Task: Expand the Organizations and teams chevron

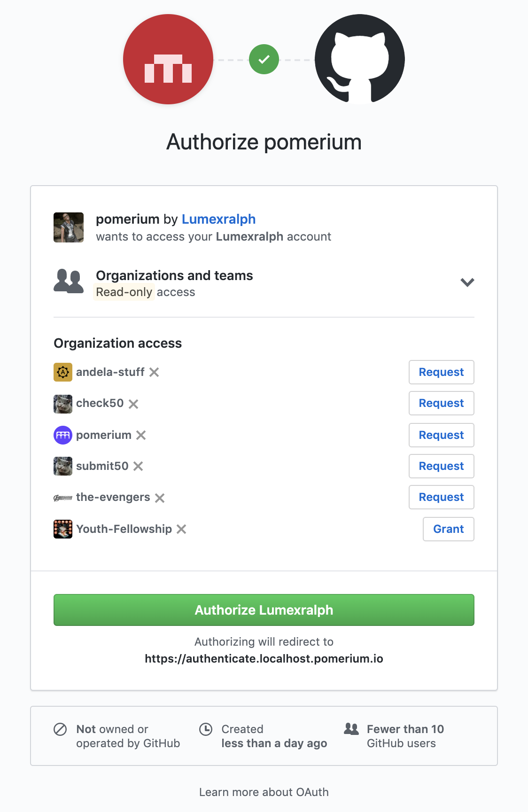Action: pos(467,282)
